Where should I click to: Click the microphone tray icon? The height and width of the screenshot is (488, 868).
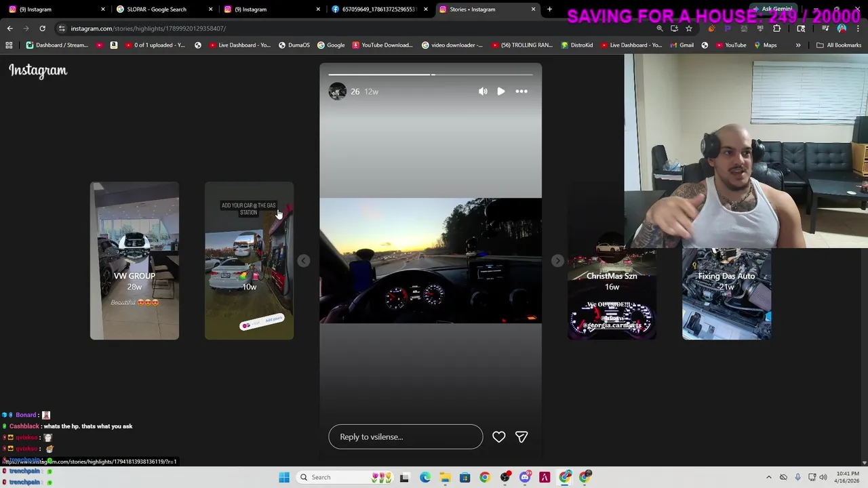(798, 477)
